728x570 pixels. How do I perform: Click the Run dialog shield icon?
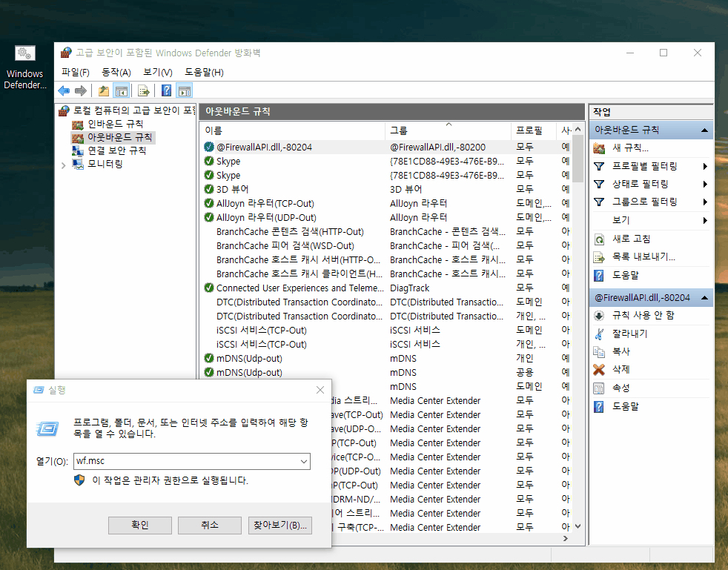tap(79, 480)
